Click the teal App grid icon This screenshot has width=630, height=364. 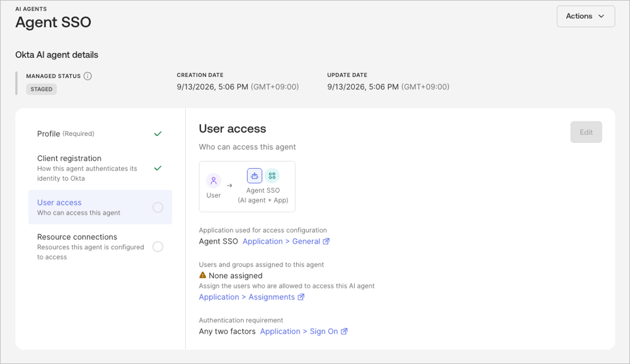pos(272,176)
